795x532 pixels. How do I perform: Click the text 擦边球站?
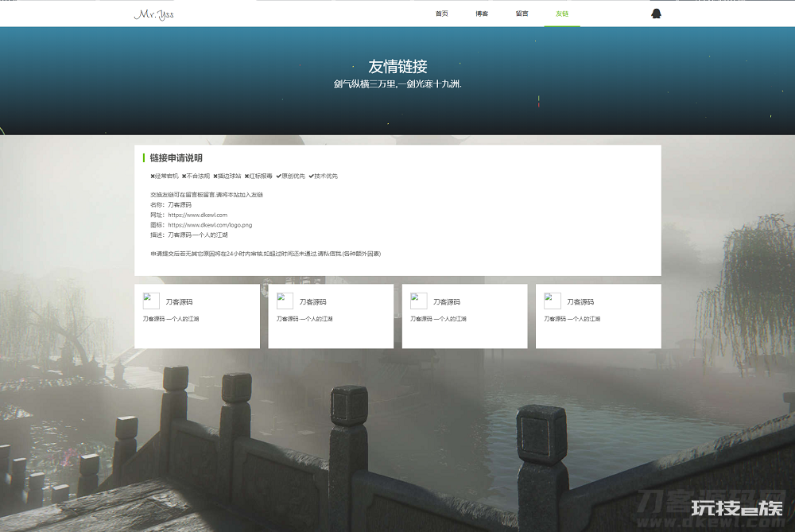click(230, 177)
